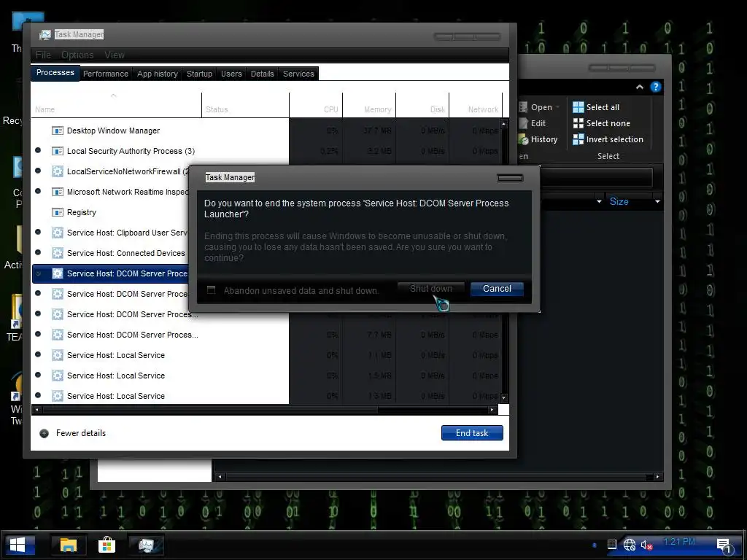Expand LocalServiceNoNetworkFirewall group
This screenshot has width=747, height=560.
point(38,171)
